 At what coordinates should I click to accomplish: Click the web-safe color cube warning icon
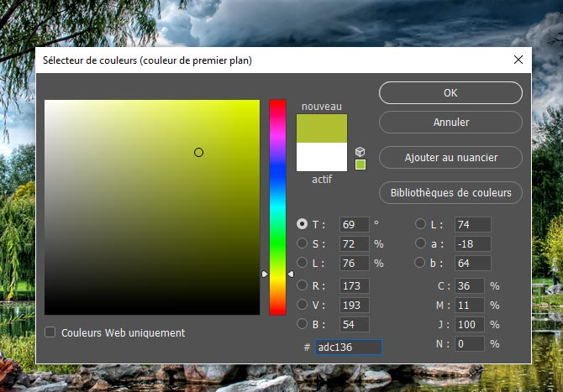[360, 151]
